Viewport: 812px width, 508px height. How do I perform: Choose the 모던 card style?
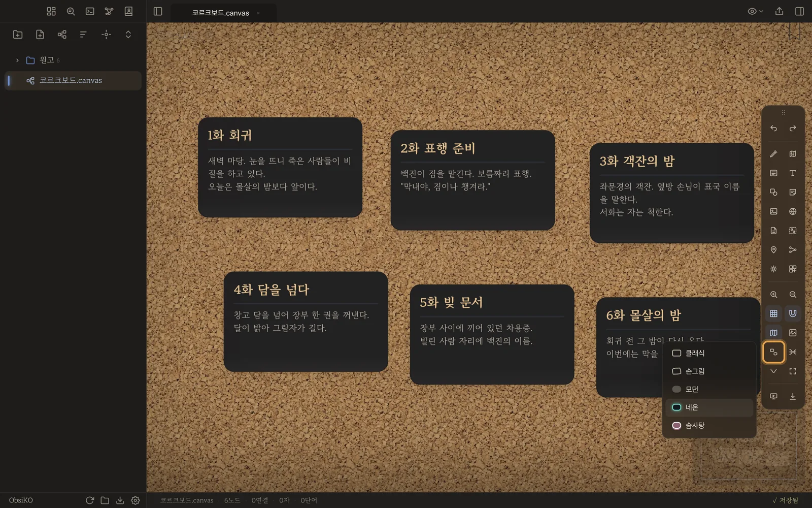click(x=709, y=389)
